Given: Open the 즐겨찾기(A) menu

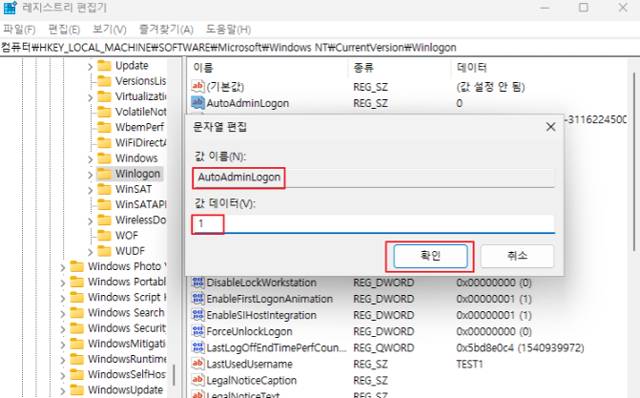Looking at the screenshot, I should click(166, 29).
